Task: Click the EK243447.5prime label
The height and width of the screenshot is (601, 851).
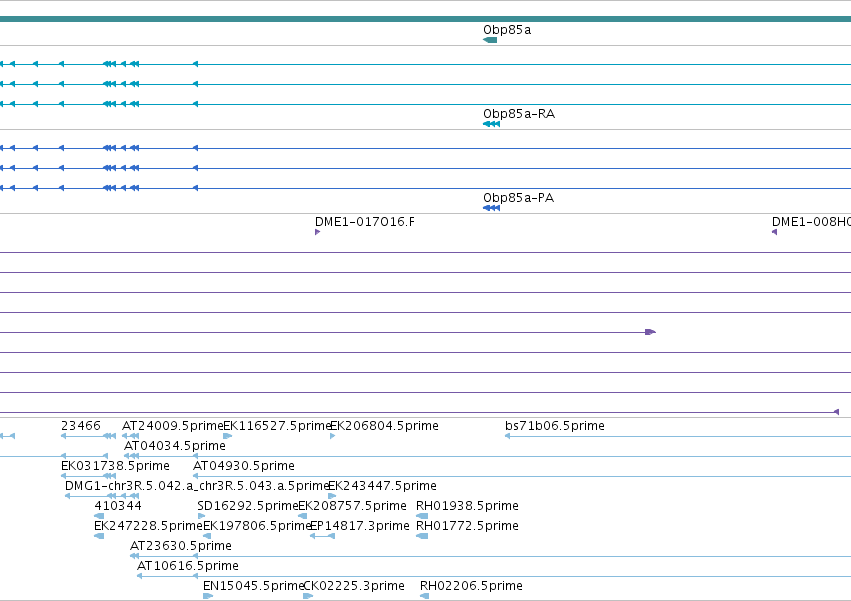Action: (382, 486)
